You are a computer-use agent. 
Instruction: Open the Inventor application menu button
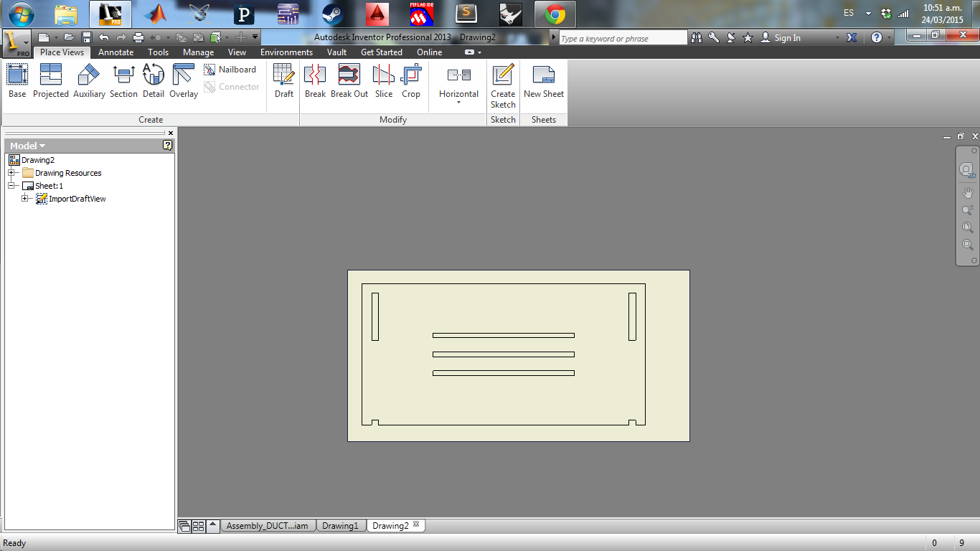pos(17,43)
